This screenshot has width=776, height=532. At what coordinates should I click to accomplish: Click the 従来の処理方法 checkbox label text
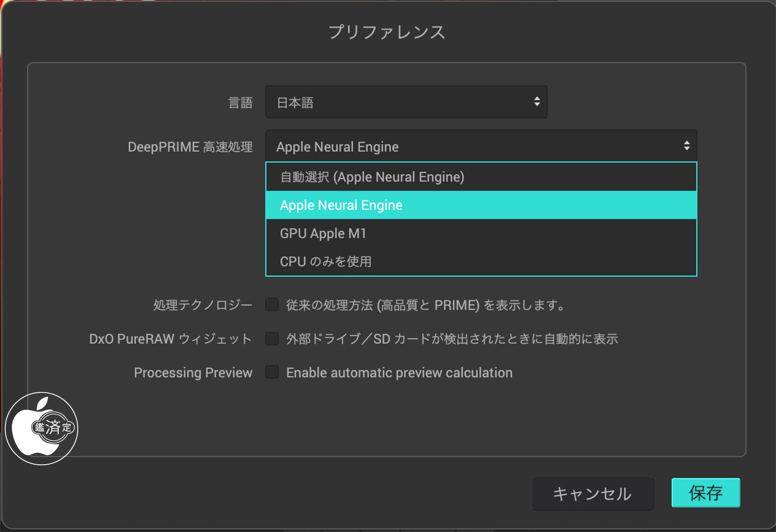(426, 305)
